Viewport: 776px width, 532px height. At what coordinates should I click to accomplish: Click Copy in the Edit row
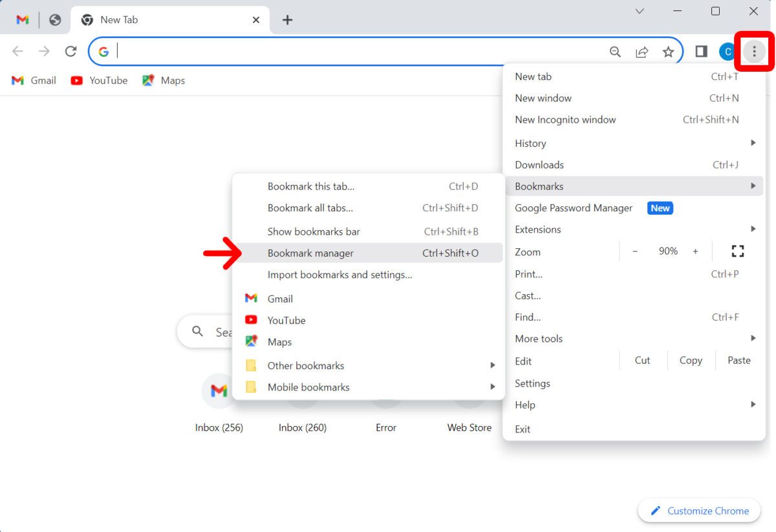(691, 360)
